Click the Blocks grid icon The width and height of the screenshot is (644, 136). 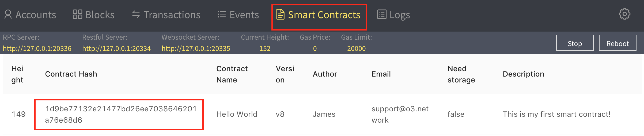(x=77, y=14)
